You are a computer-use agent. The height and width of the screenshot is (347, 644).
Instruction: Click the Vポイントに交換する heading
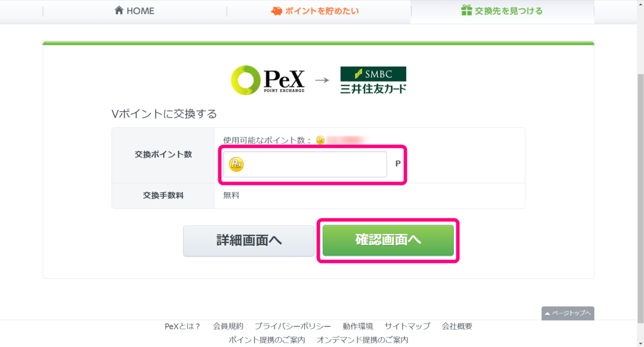(164, 114)
